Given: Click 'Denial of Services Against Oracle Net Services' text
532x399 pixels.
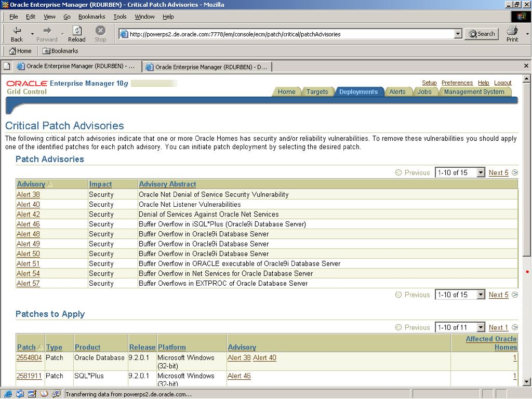Looking at the screenshot, I should [209, 214].
